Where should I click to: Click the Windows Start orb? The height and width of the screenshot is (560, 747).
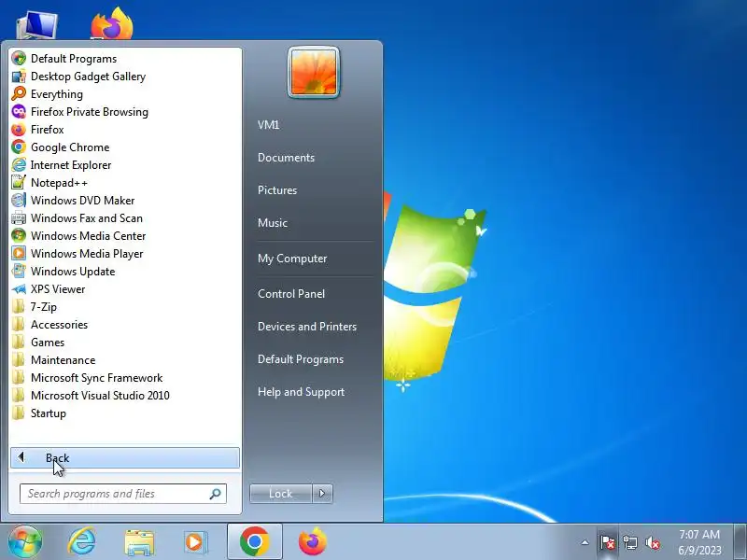(25, 541)
